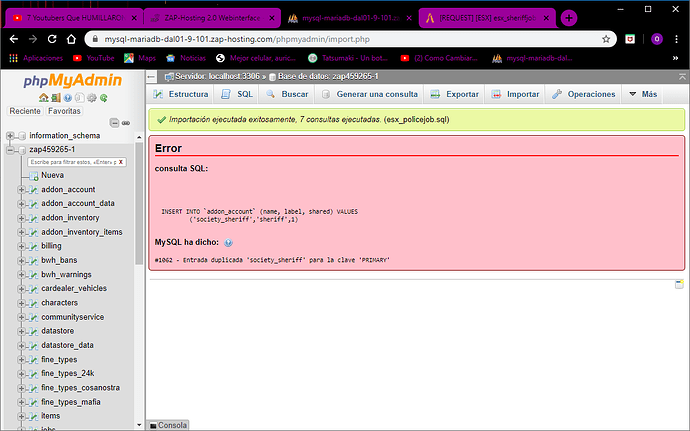Reload navigation panel with green arrow icon
Image resolution: width=690 pixels, height=431 pixels.
point(103,98)
